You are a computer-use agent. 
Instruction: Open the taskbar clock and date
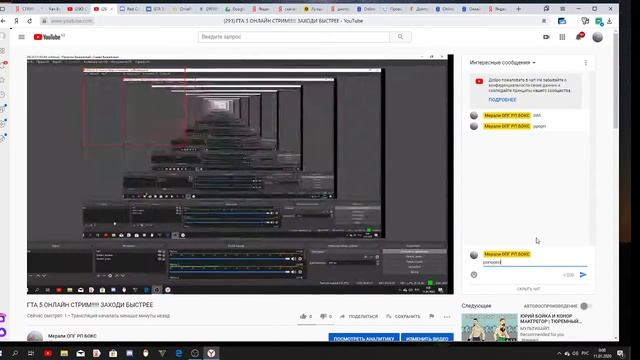coord(602,353)
